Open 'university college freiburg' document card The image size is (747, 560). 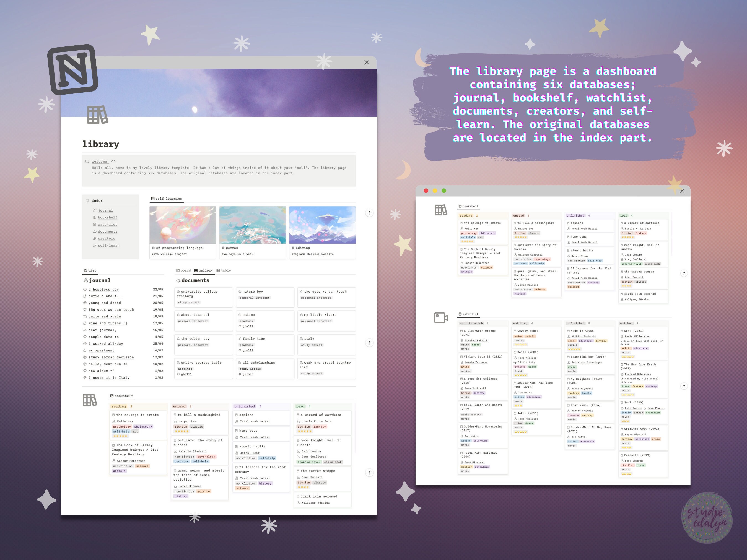point(204,297)
